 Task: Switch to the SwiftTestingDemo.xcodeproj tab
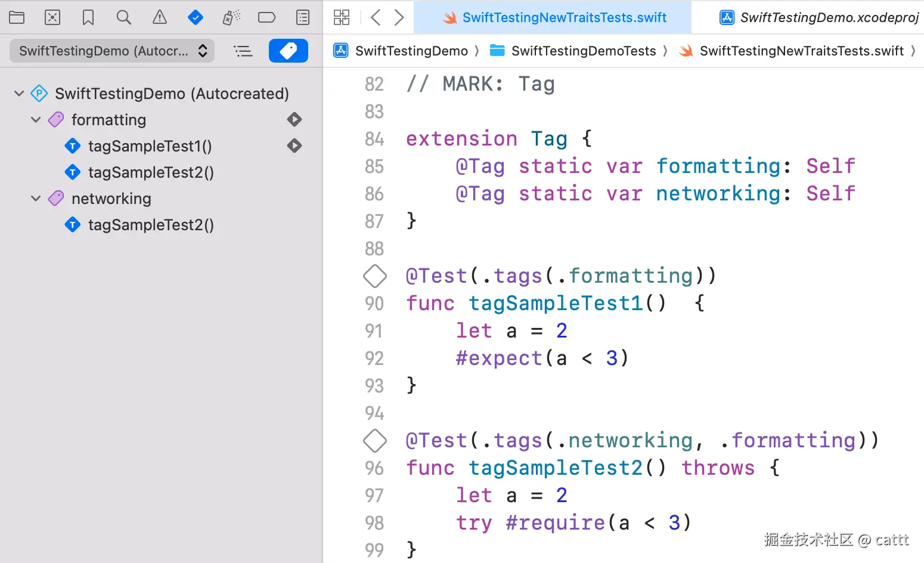pyautogui.click(x=818, y=17)
